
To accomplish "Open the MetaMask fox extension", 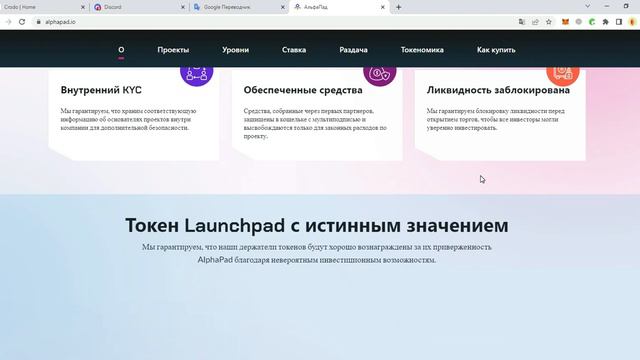I will pos(565,22).
